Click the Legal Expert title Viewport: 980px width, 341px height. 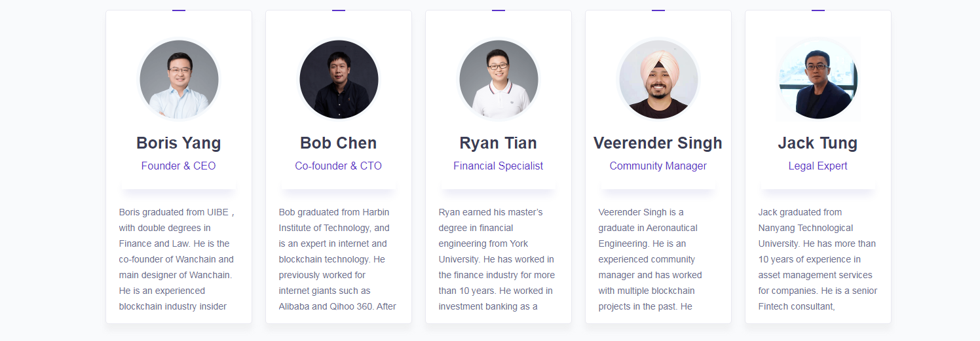click(x=818, y=166)
